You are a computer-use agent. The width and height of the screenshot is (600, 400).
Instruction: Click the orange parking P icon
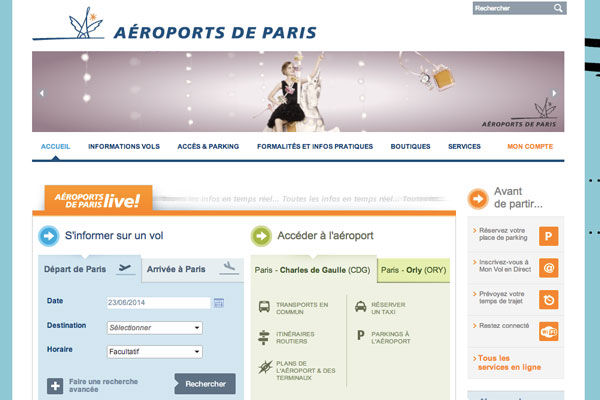tap(548, 236)
